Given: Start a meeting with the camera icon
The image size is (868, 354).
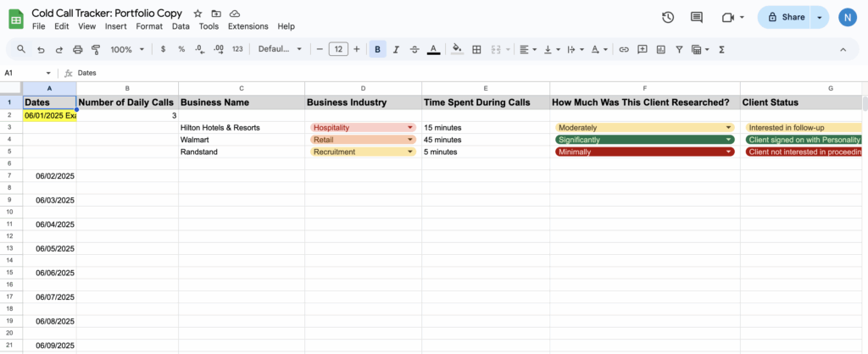Looking at the screenshot, I should [x=728, y=18].
